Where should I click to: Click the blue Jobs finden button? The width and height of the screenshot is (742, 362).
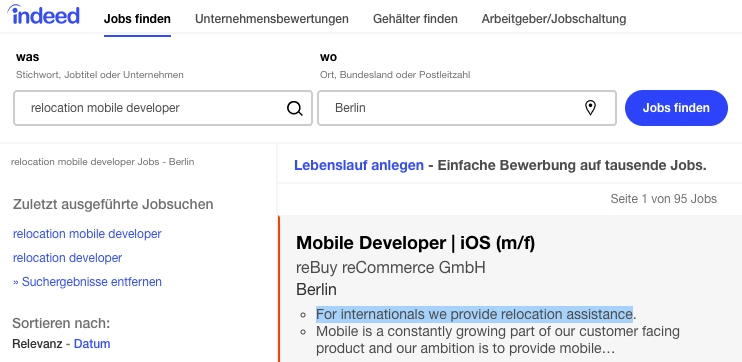676,108
